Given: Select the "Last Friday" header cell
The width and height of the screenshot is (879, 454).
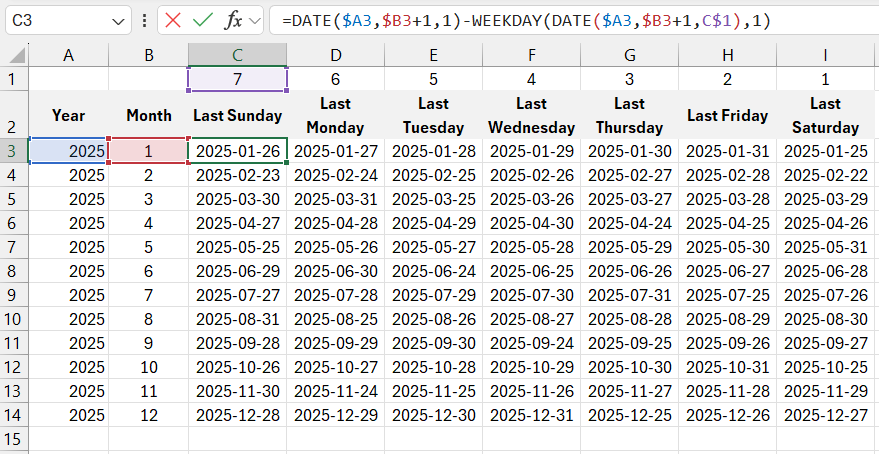Looking at the screenshot, I should point(727,116).
